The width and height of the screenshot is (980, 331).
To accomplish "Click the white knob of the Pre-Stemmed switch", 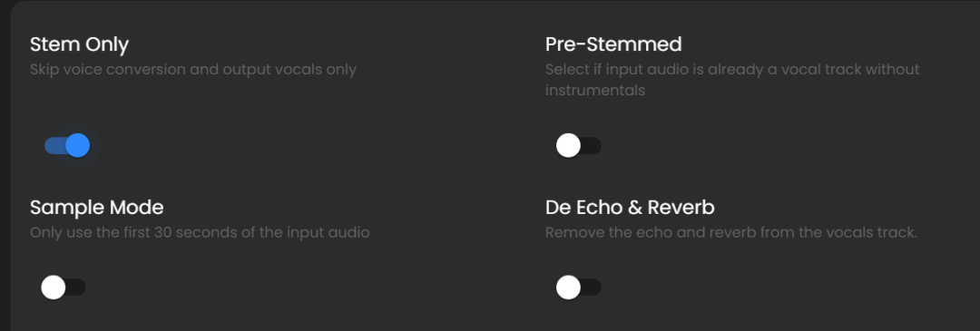I will [568, 145].
